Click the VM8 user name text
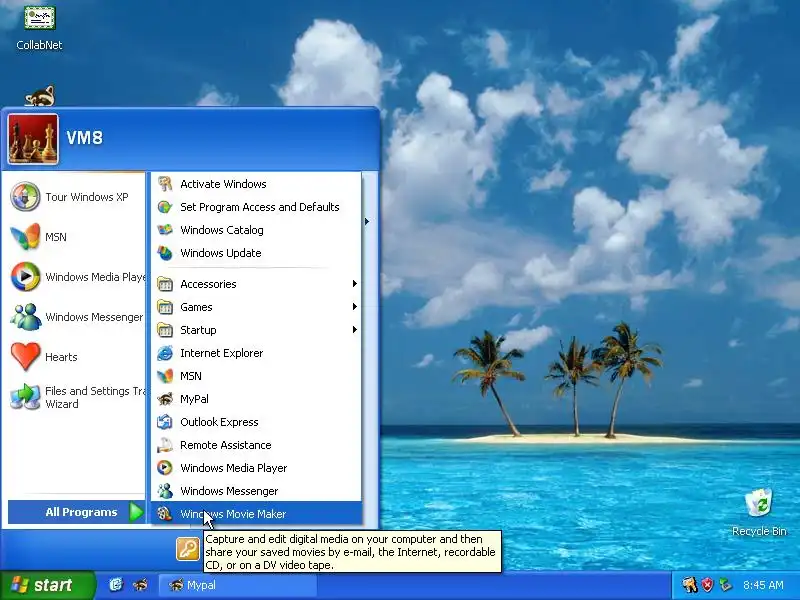 (x=85, y=138)
